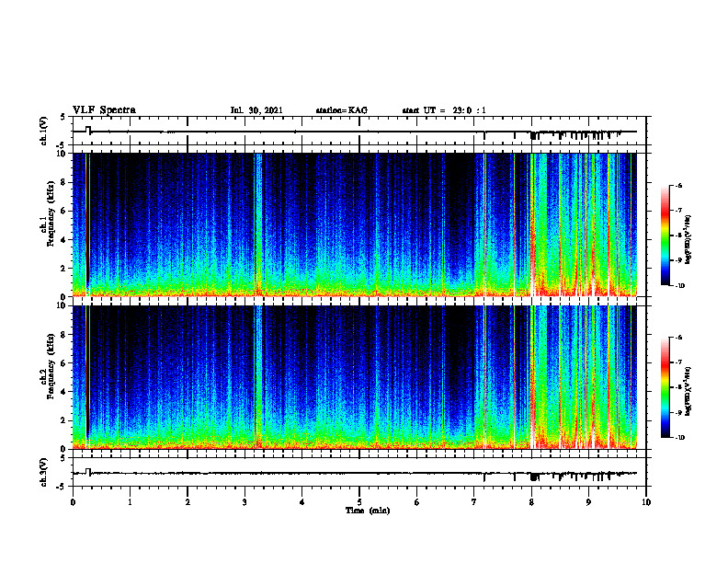The width and height of the screenshot is (728, 563).
Task: Click the "-6" label on ch.1 color scale
Action: (x=678, y=185)
